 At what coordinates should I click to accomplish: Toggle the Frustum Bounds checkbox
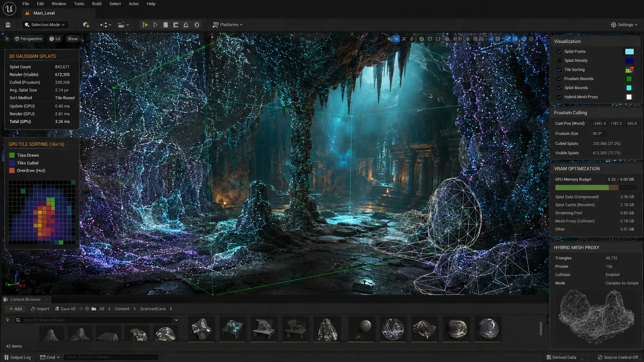559,79
